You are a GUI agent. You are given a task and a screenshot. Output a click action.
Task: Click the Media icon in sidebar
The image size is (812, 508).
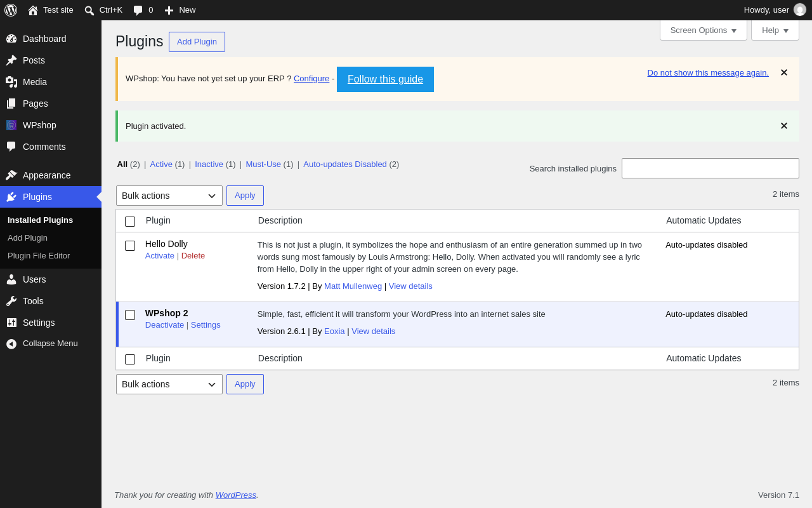pyautogui.click(x=11, y=82)
